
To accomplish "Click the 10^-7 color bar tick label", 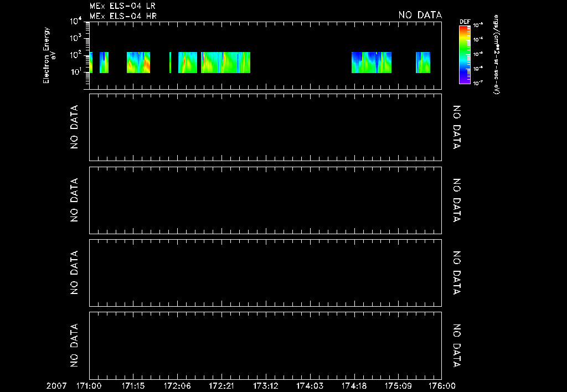I will [x=478, y=83].
